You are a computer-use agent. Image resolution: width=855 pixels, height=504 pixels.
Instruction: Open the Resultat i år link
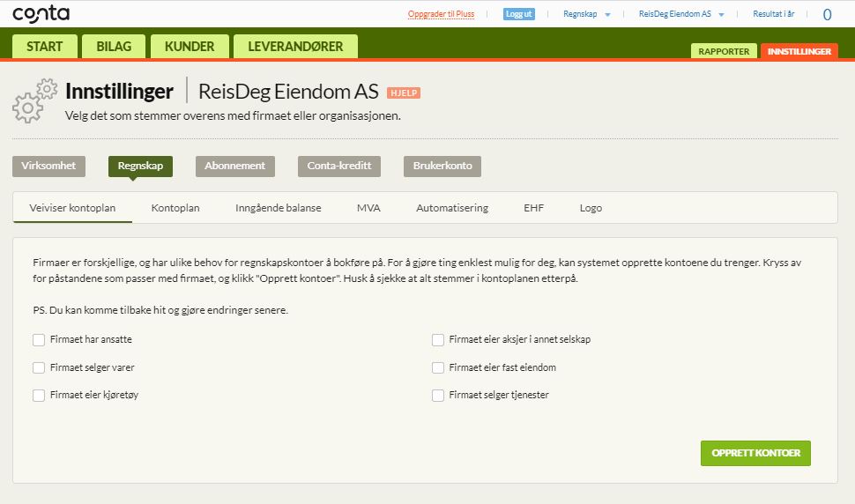tap(773, 14)
